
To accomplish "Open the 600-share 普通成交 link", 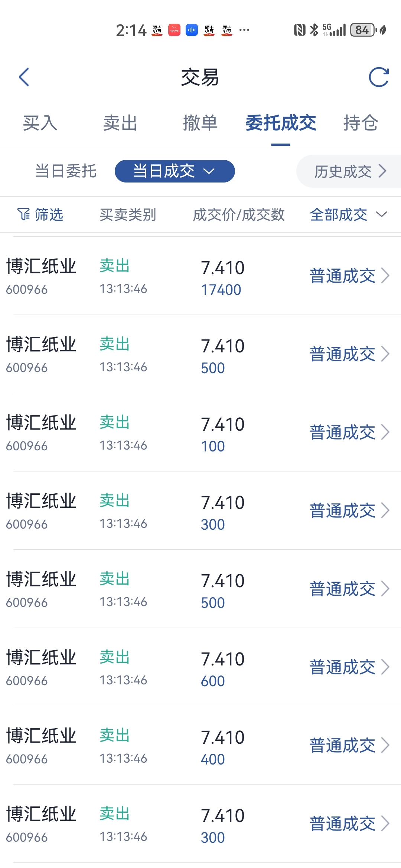I will 349,667.
